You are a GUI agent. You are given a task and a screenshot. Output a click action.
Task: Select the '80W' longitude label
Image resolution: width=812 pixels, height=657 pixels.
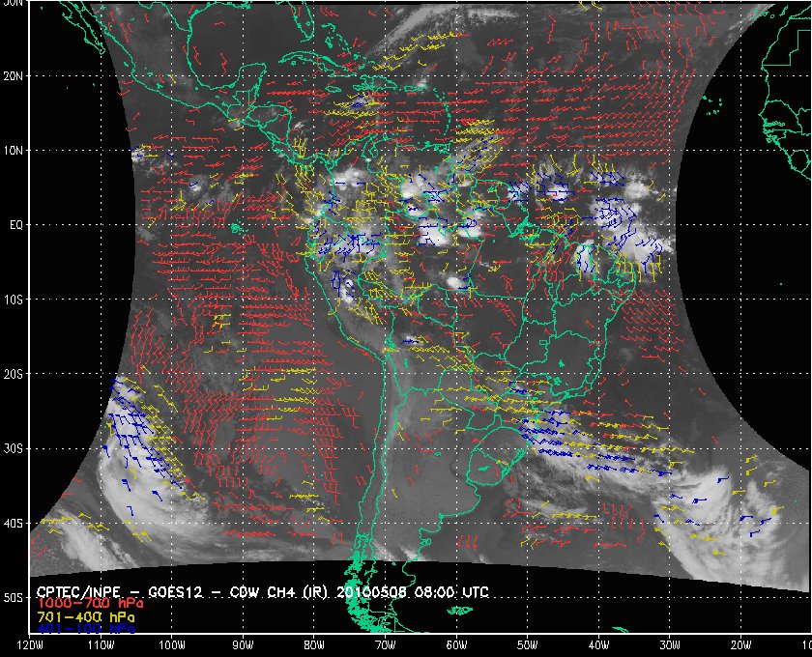tap(314, 645)
